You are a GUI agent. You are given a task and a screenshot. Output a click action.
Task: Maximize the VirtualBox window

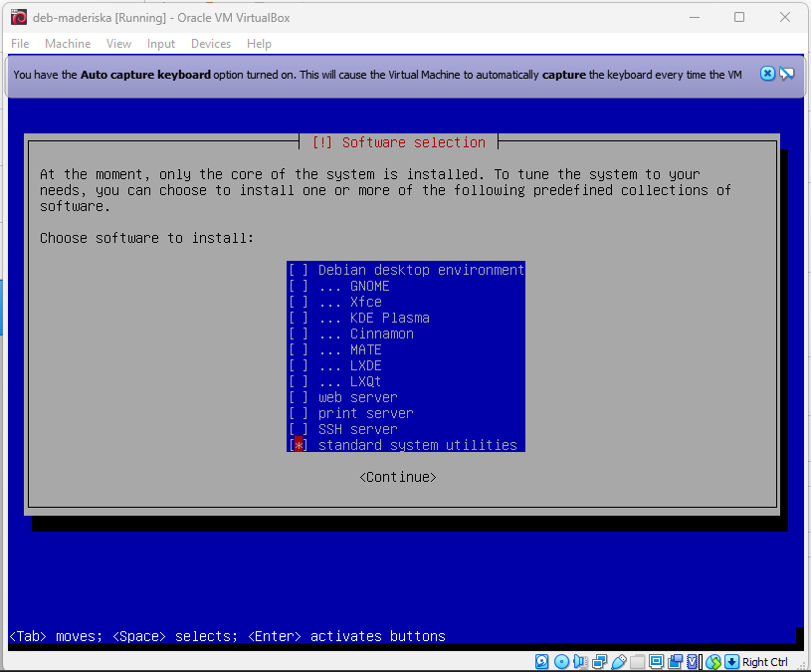[x=739, y=17]
